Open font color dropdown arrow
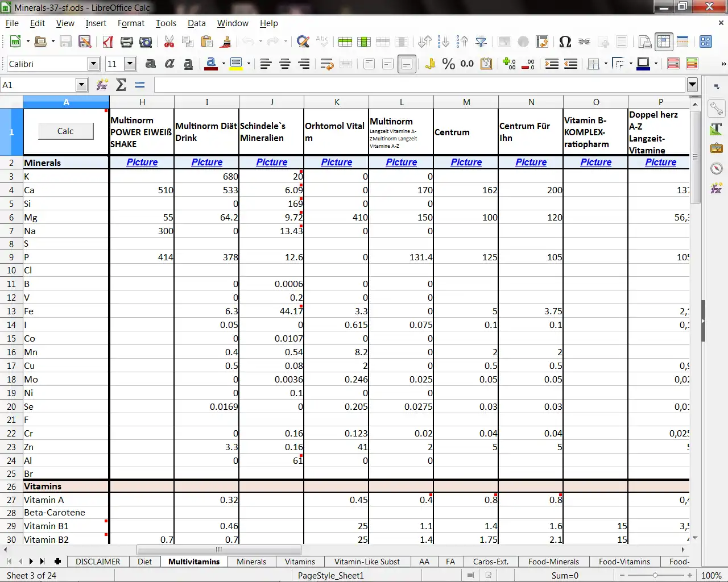The image size is (728, 582). click(224, 64)
